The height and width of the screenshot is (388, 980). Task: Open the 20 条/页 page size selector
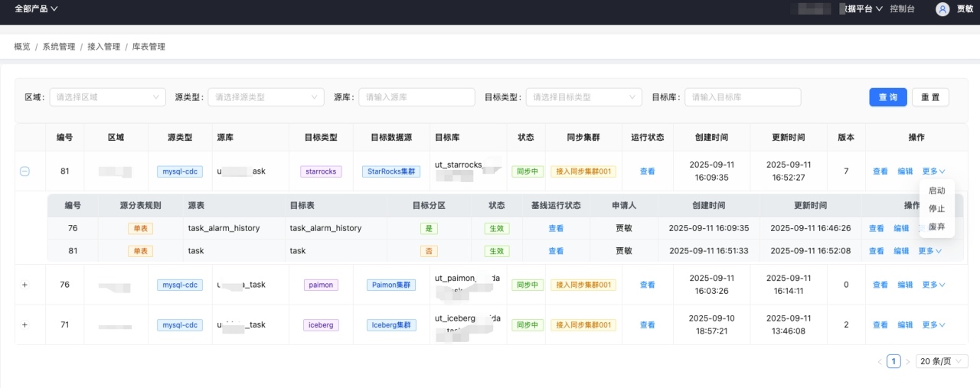click(942, 361)
